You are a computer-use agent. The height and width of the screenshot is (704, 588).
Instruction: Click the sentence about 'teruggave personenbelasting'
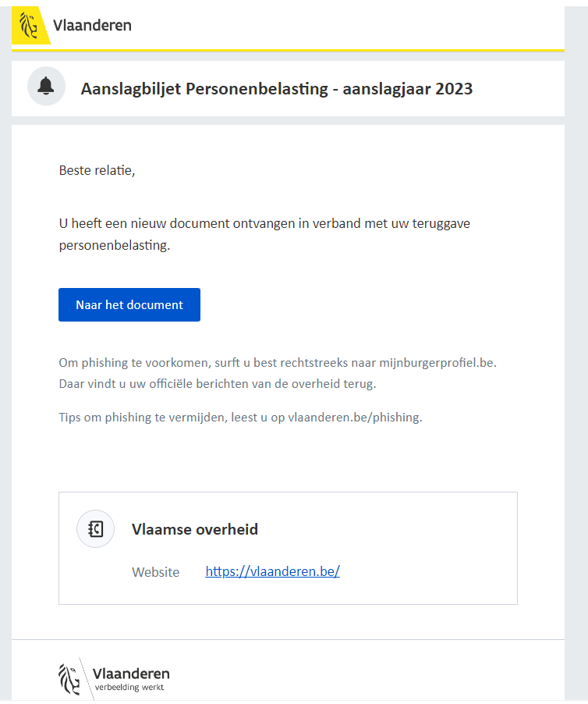click(264, 234)
